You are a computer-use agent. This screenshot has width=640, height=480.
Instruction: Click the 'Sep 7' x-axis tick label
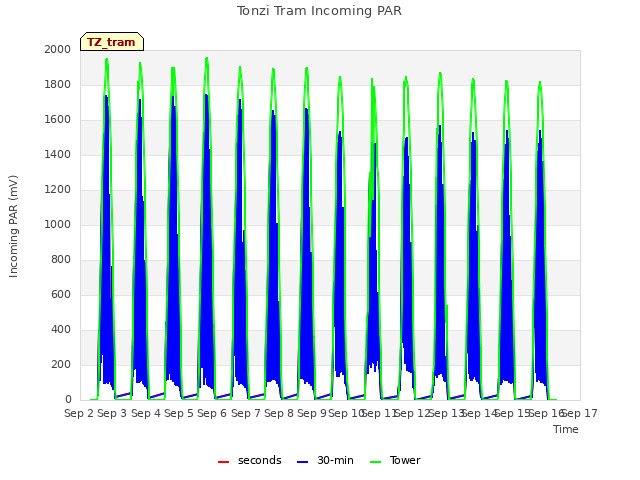(x=246, y=413)
